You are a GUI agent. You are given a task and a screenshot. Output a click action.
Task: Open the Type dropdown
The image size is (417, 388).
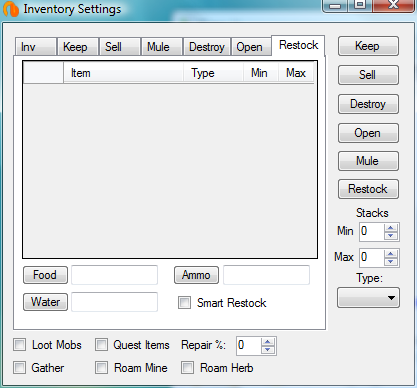368,298
